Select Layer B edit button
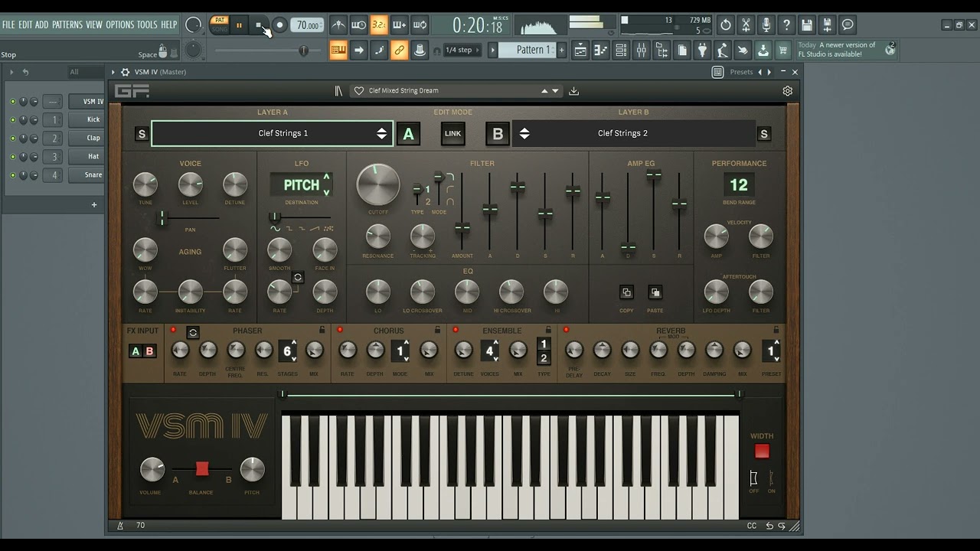This screenshot has width=980, height=551. pos(498,134)
